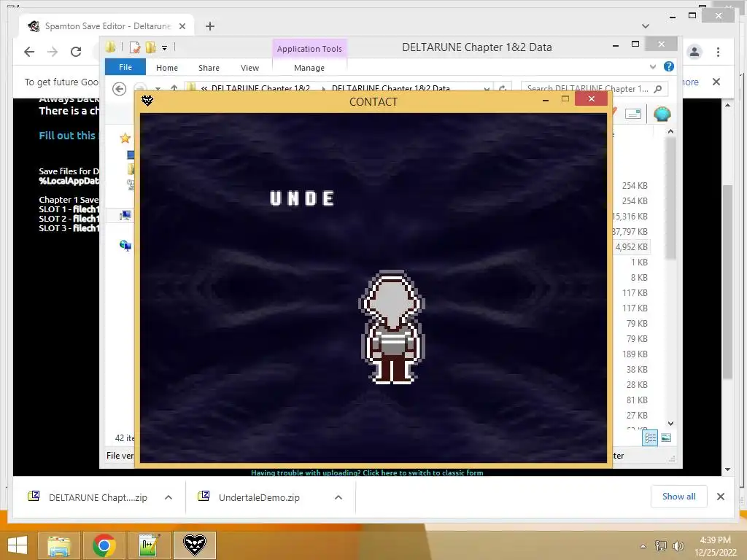The image size is (747, 560).
Task: Select This PC icon in navigation pane
Action: click(125, 215)
